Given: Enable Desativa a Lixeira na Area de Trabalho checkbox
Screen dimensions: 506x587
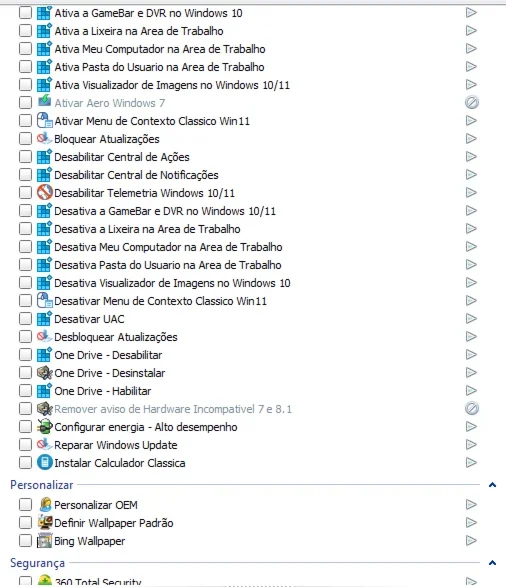Looking at the screenshot, I should (25, 229).
